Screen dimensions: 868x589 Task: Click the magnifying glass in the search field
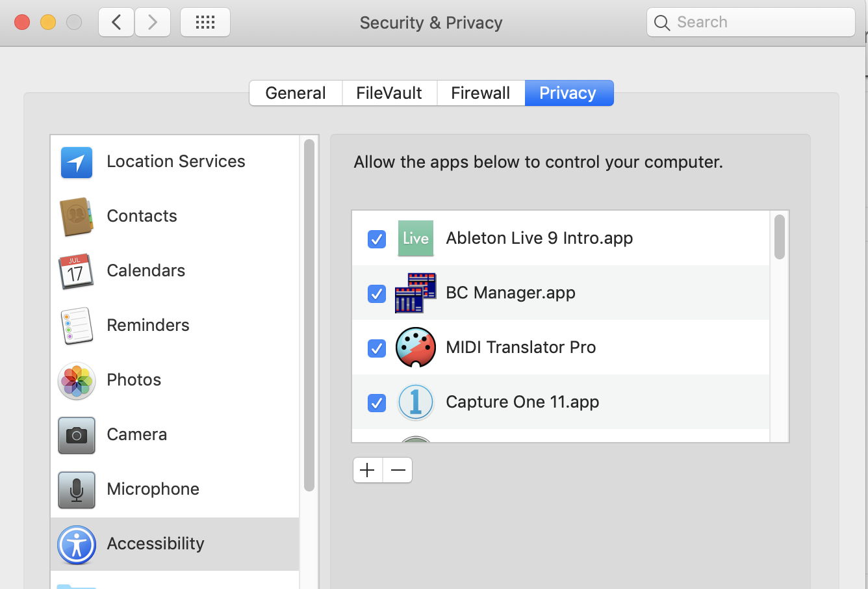click(662, 23)
